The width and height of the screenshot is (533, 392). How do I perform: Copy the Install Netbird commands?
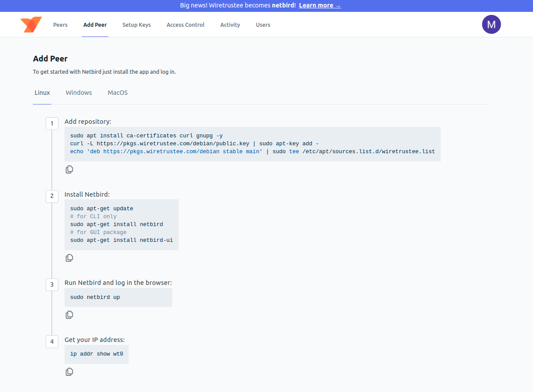coord(69,258)
